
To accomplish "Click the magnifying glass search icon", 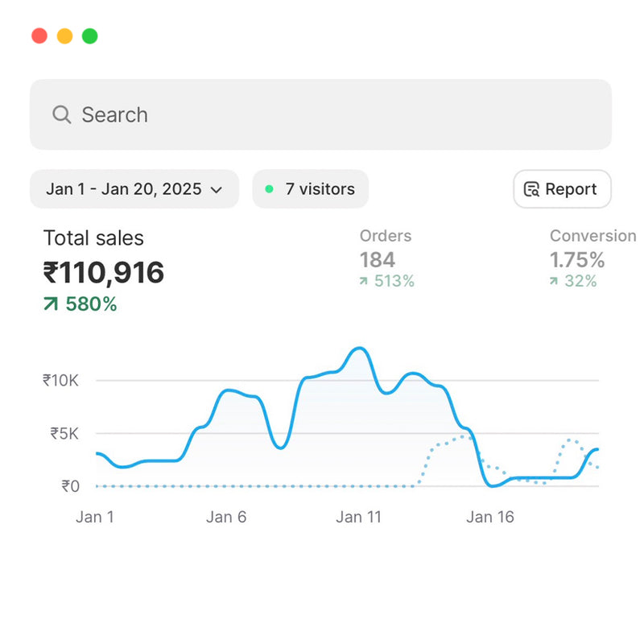I will click(x=61, y=114).
